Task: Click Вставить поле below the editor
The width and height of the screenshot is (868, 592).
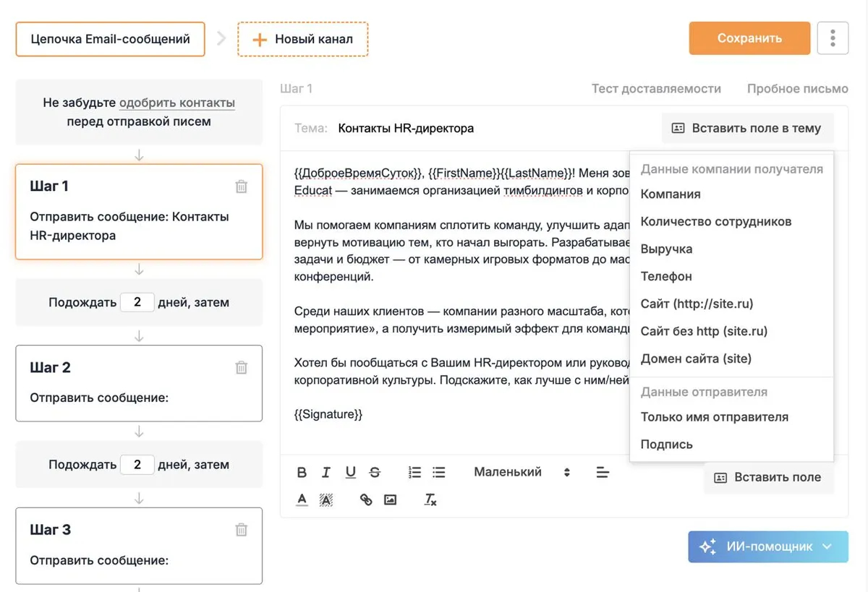Action: (x=768, y=477)
